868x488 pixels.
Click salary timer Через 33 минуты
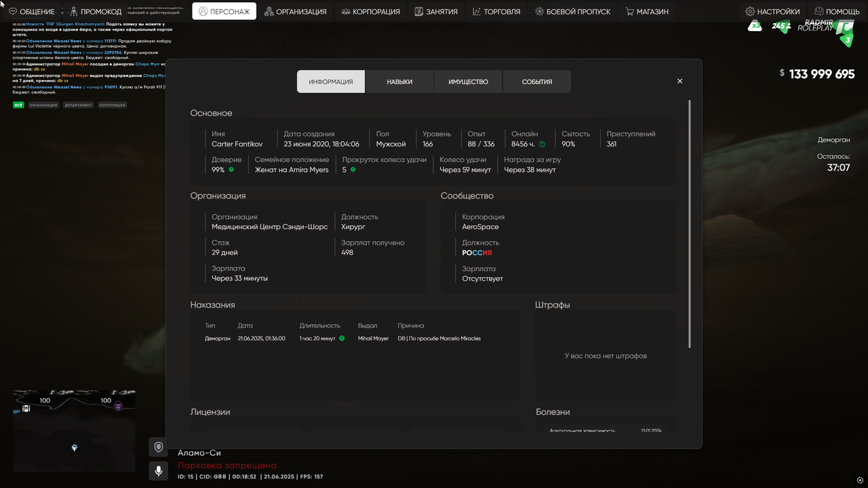tap(239, 278)
